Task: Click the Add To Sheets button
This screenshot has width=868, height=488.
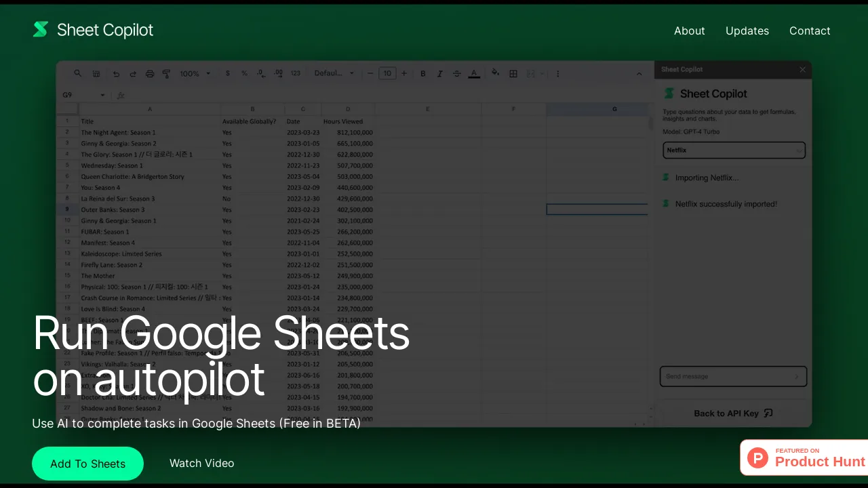Action: [87, 464]
